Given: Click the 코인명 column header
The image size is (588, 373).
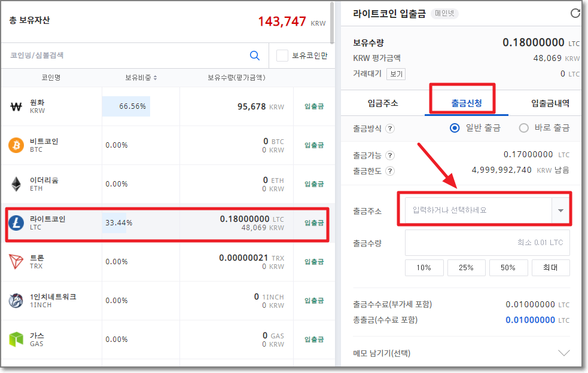Looking at the screenshot, I should (x=51, y=78).
